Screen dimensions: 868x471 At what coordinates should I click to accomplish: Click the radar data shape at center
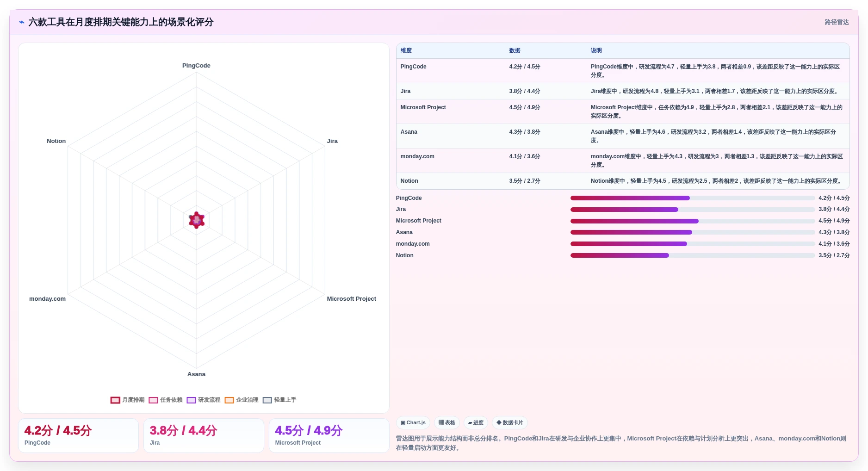tap(197, 220)
